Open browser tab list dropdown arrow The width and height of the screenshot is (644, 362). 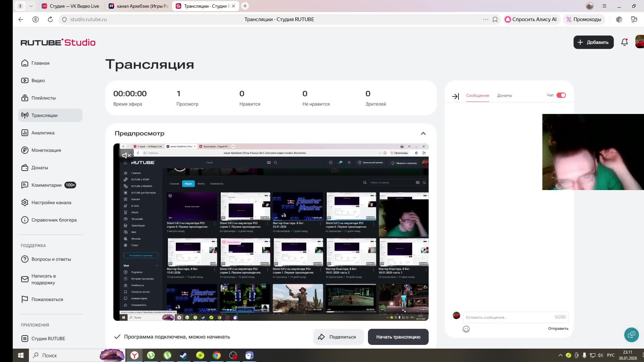coord(31,6)
